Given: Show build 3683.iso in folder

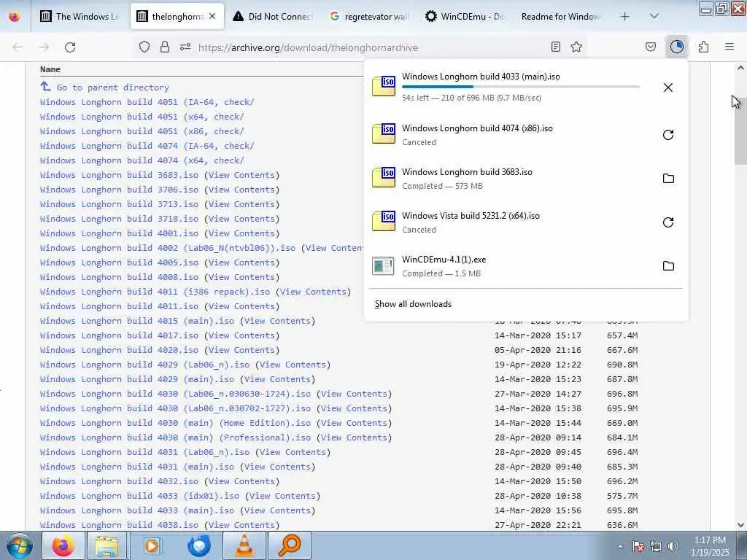Looking at the screenshot, I should 668,179.
